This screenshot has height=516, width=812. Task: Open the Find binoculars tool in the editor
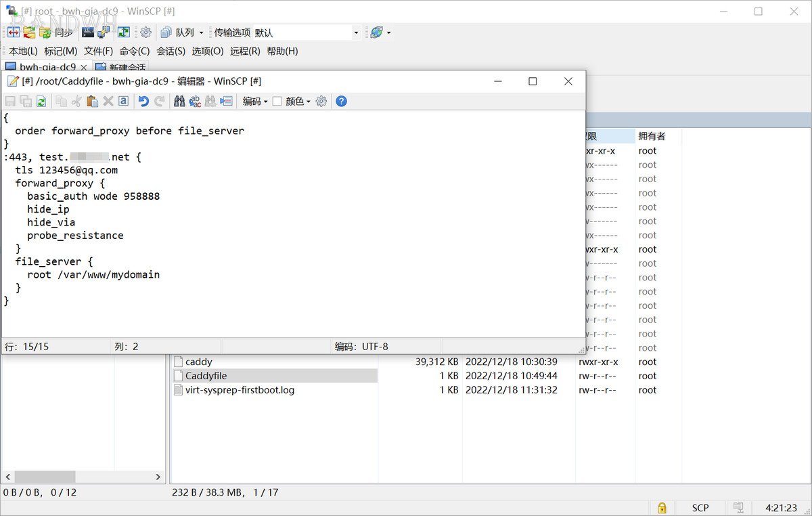[179, 101]
